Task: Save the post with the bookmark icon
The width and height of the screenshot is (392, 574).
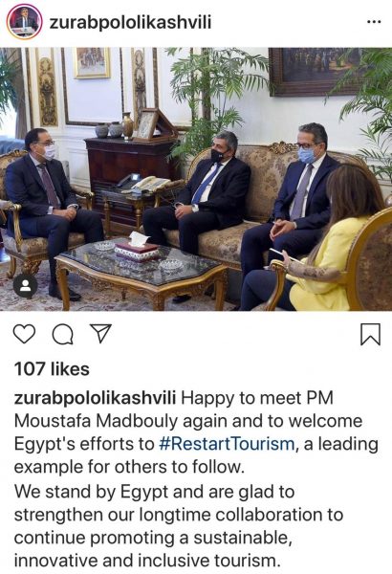Action: click(x=370, y=334)
